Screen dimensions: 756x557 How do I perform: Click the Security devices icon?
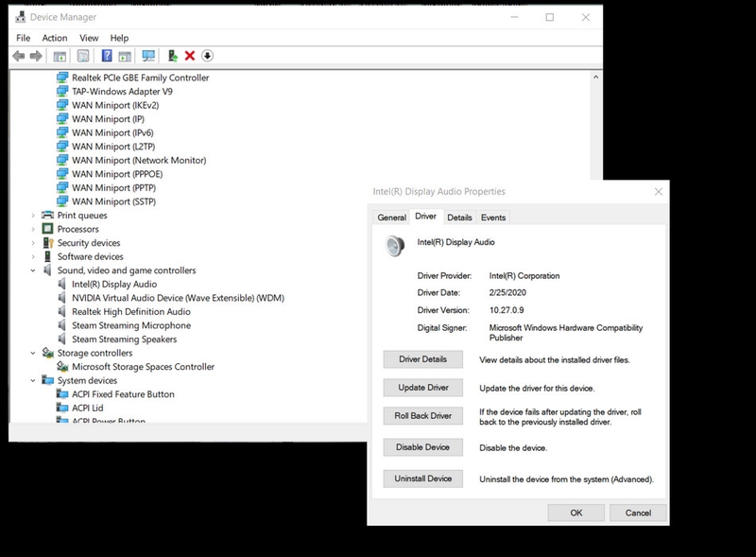pyautogui.click(x=48, y=242)
